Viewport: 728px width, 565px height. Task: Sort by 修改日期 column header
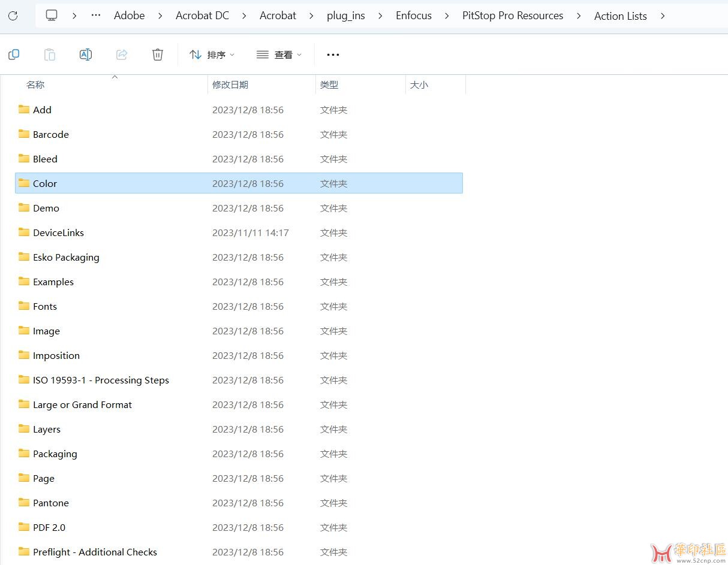pyautogui.click(x=230, y=85)
